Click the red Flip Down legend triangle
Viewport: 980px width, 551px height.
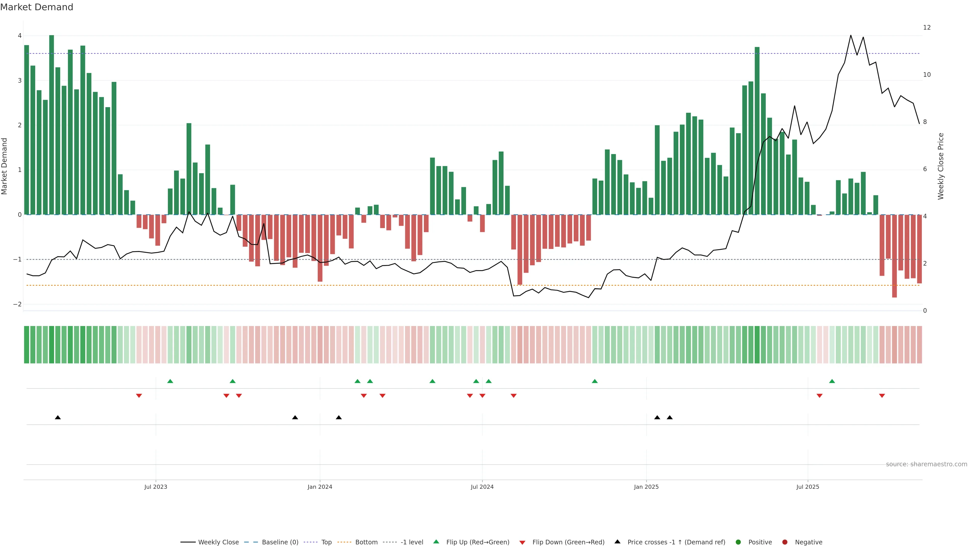pos(522,543)
